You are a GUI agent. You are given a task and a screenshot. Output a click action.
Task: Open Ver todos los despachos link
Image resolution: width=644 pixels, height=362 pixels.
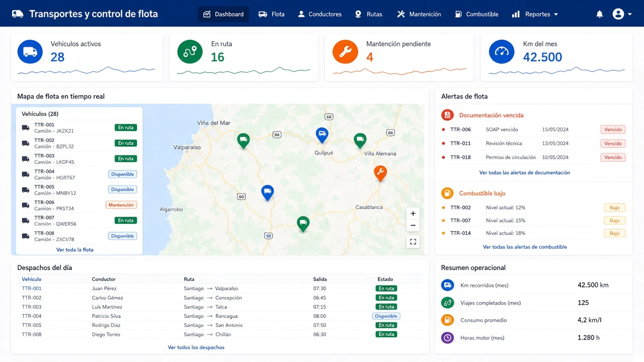point(196,347)
